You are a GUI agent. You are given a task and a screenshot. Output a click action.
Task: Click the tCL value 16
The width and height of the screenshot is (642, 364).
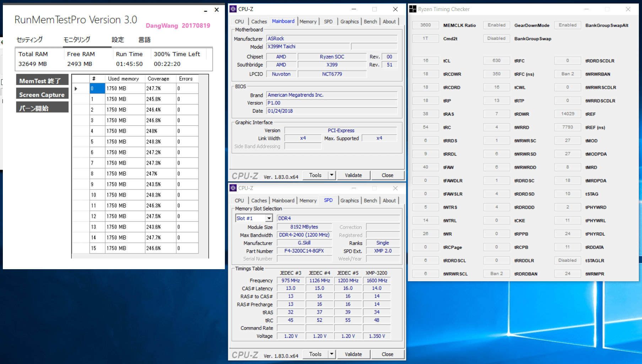(426, 60)
